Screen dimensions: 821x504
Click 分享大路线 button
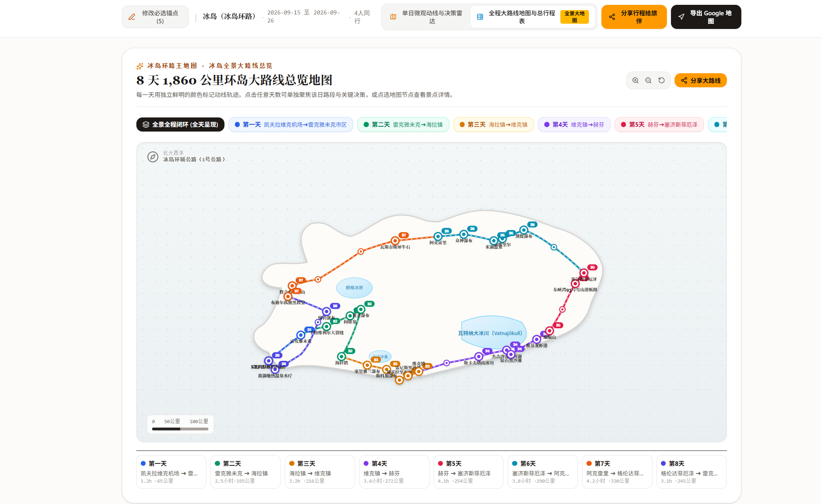point(700,80)
